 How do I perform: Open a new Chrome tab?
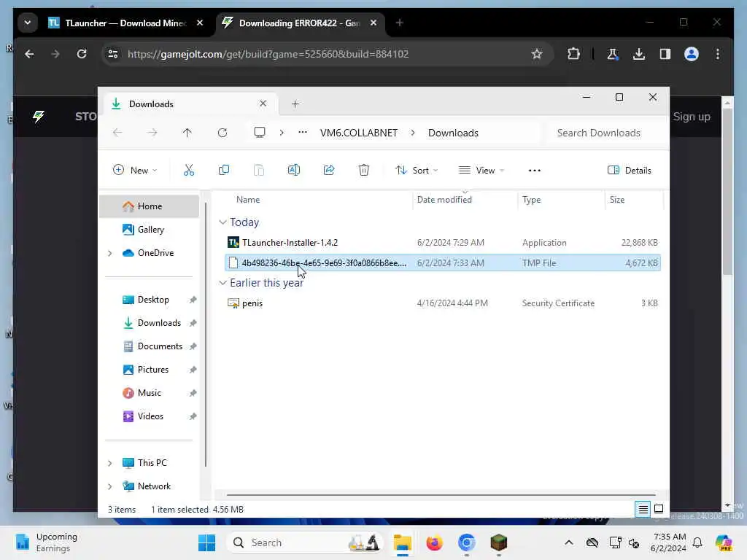(x=399, y=23)
